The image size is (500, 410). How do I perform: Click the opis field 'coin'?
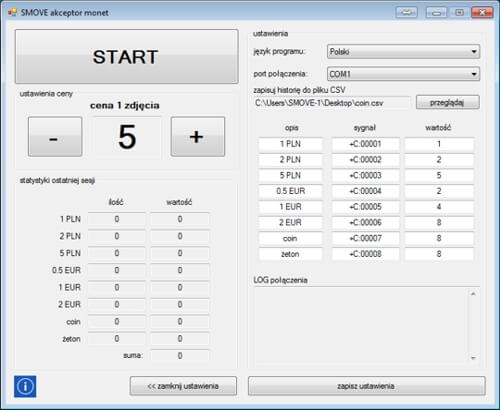[x=290, y=238]
